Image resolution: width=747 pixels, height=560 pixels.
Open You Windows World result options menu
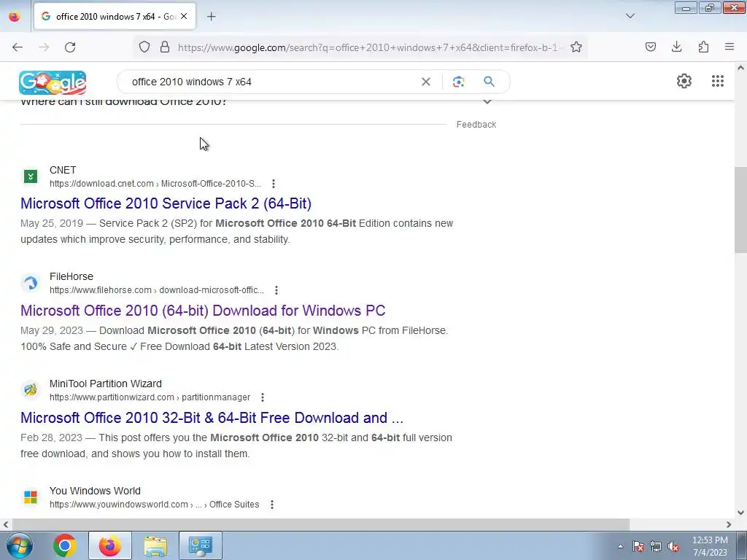(272, 505)
